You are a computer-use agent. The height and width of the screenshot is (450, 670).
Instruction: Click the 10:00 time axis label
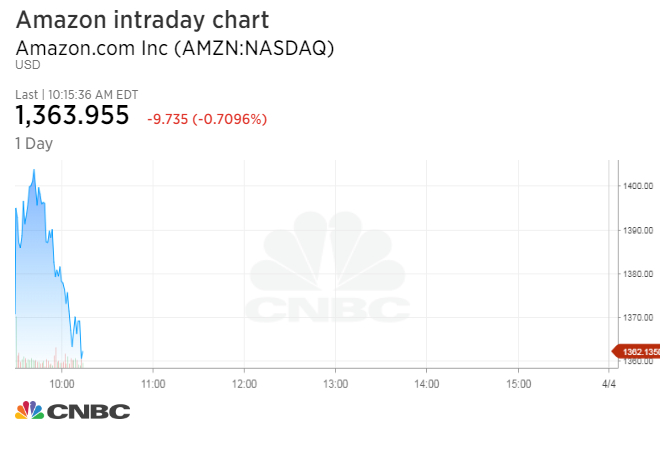click(x=62, y=383)
